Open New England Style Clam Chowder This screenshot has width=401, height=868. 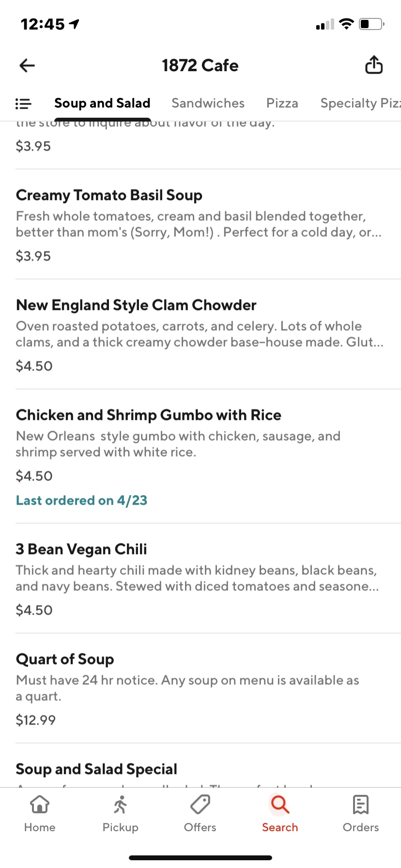(x=136, y=305)
